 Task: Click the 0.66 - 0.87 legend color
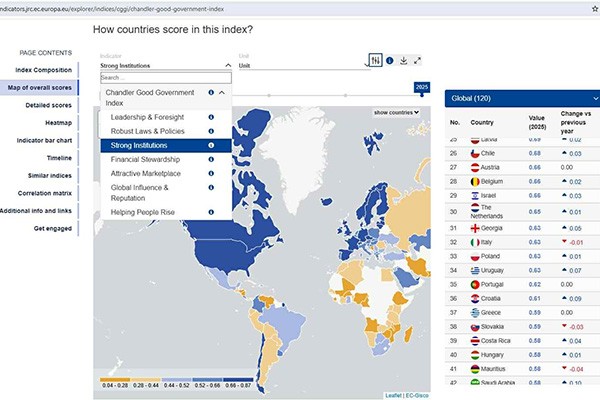(238, 380)
